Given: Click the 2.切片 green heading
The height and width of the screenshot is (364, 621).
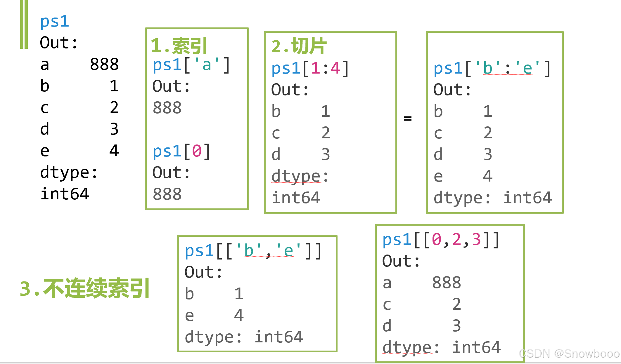Looking at the screenshot, I should click(299, 46).
